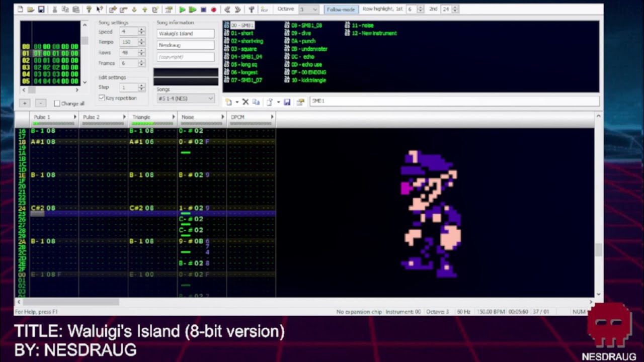The height and width of the screenshot is (362, 644).
Task: Open About via the question mark icon
Action: (x=89, y=10)
